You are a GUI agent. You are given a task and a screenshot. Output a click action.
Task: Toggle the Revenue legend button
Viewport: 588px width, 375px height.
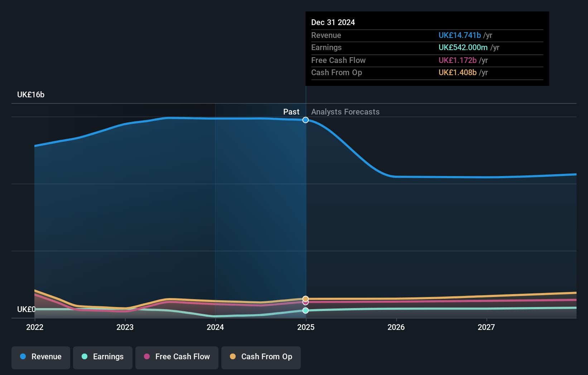pyautogui.click(x=41, y=357)
